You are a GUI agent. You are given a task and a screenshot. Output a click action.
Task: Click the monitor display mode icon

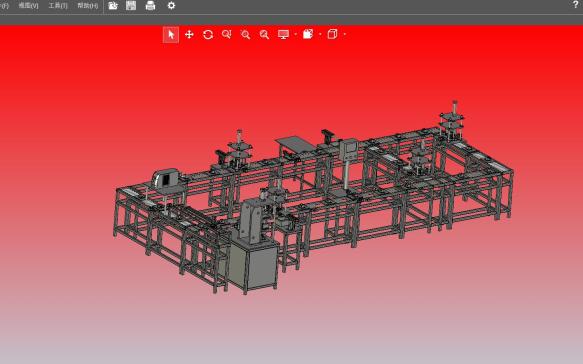click(x=283, y=35)
